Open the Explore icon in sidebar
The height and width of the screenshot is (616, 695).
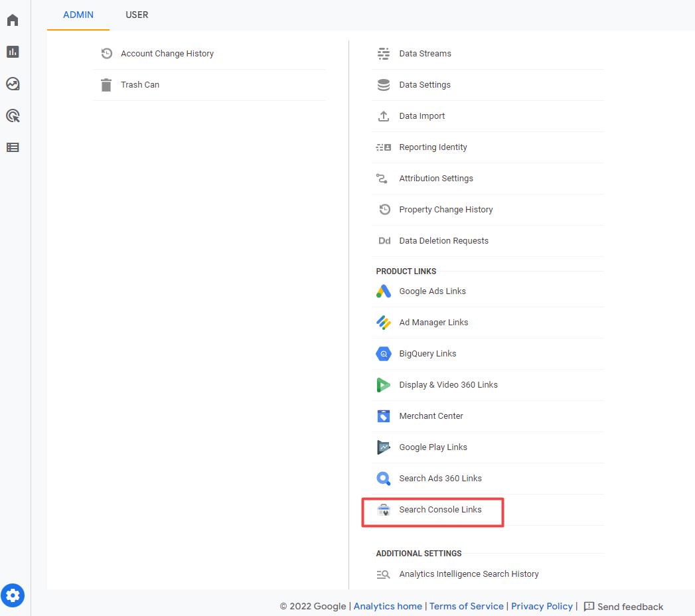tap(13, 84)
